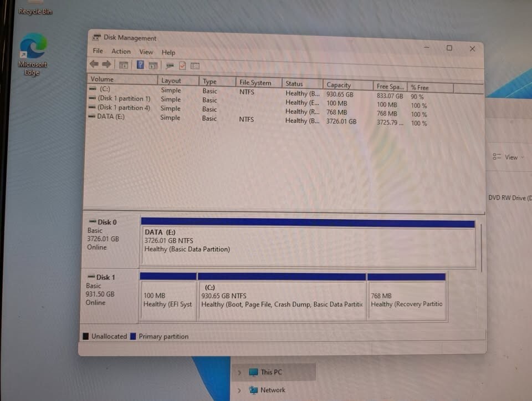Image resolution: width=532 pixels, height=401 pixels.
Task: Select the Disk 1 partition 1 volume icon
Action: coord(92,98)
